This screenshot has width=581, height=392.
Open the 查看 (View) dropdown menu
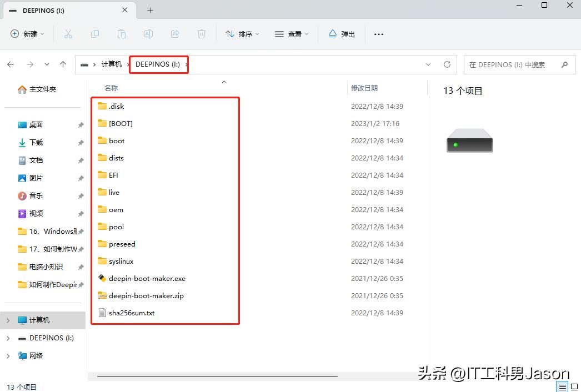(x=291, y=34)
